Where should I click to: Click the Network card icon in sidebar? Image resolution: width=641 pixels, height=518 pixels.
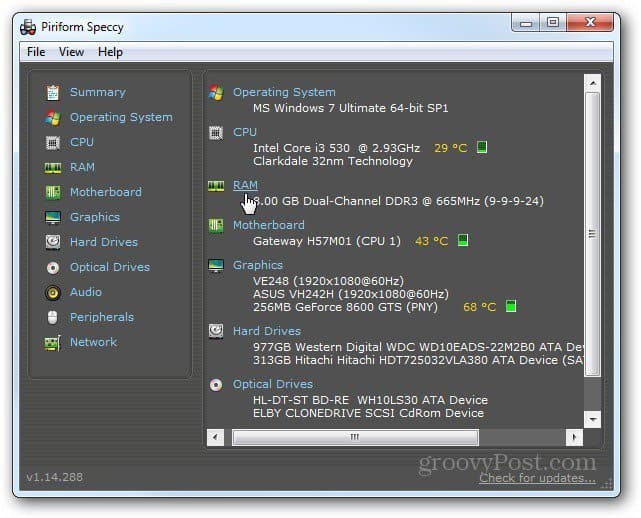tap(53, 343)
